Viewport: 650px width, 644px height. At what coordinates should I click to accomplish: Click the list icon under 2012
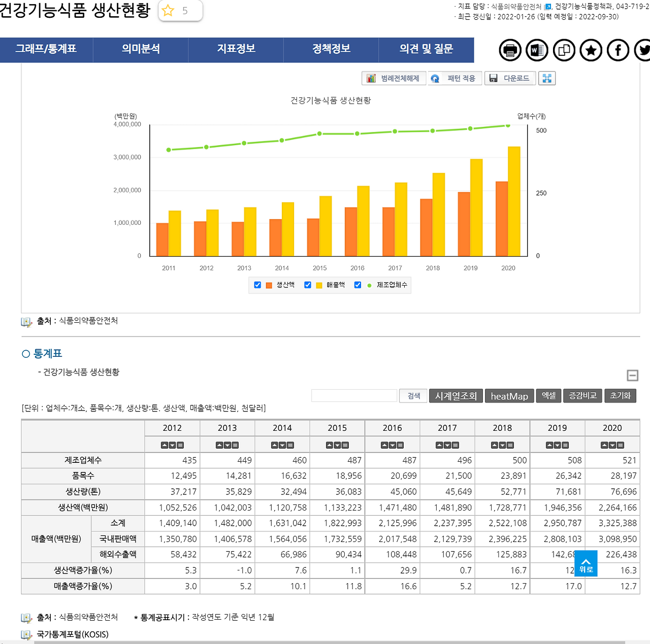click(180, 445)
